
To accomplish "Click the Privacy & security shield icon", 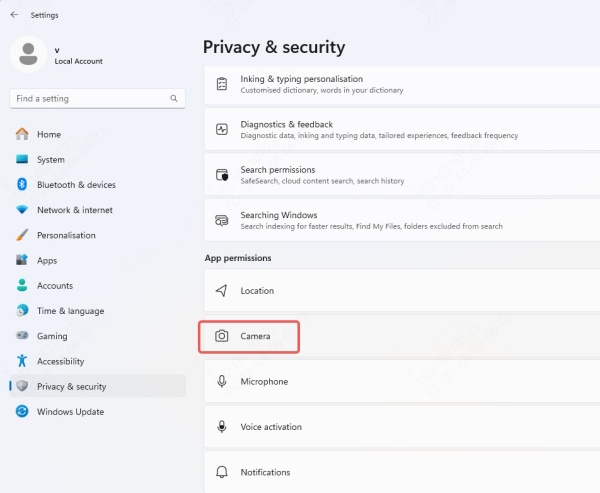I will 22,386.
